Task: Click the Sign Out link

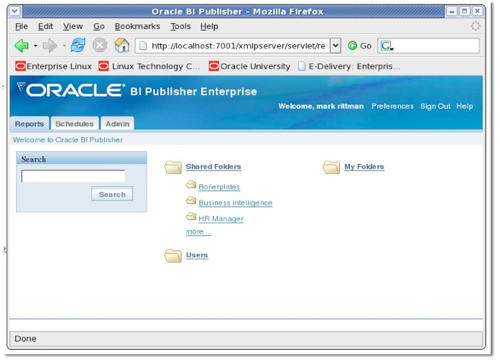Action: point(435,106)
